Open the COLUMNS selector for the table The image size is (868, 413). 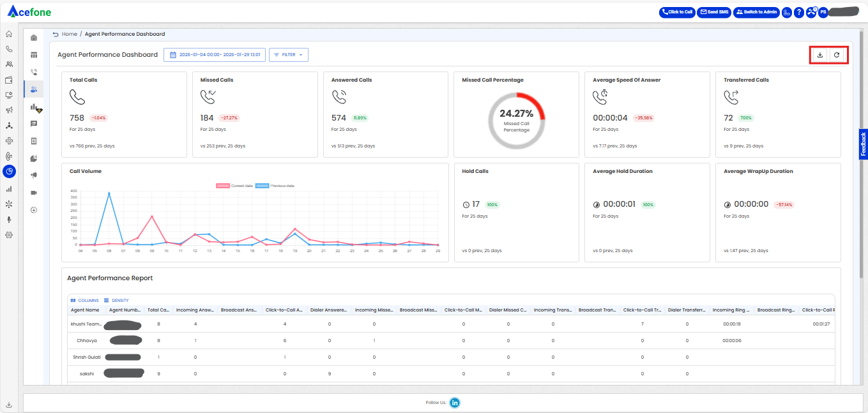tap(84, 300)
